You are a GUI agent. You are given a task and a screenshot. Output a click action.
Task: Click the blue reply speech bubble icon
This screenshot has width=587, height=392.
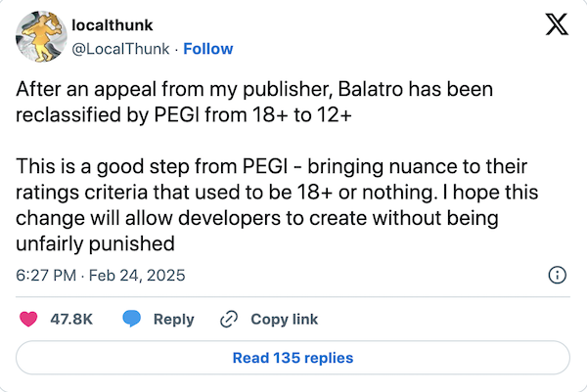coord(131,319)
